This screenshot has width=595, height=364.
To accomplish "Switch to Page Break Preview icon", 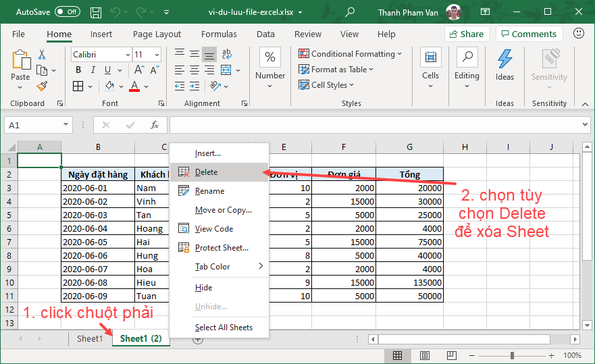I will point(452,356).
